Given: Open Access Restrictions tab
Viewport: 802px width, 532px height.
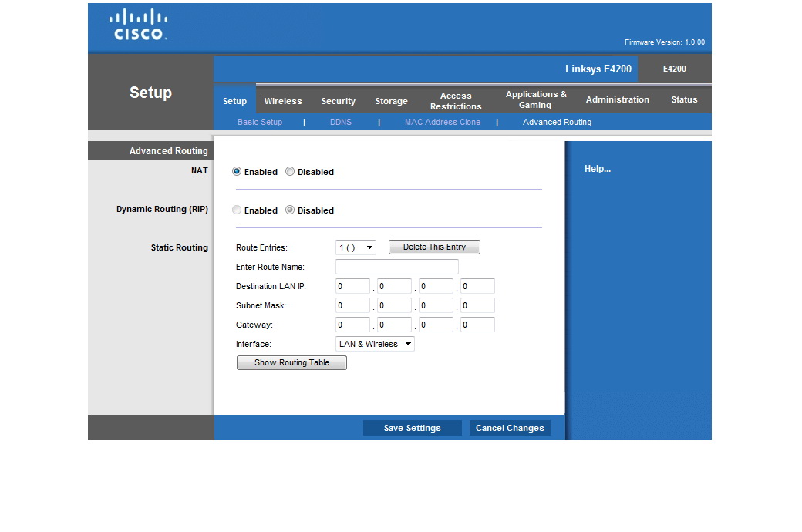Looking at the screenshot, I should (456, 101).
